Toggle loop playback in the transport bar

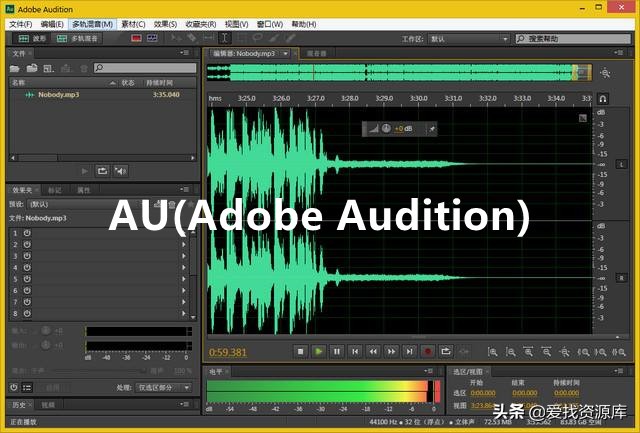tap(446, 351)
